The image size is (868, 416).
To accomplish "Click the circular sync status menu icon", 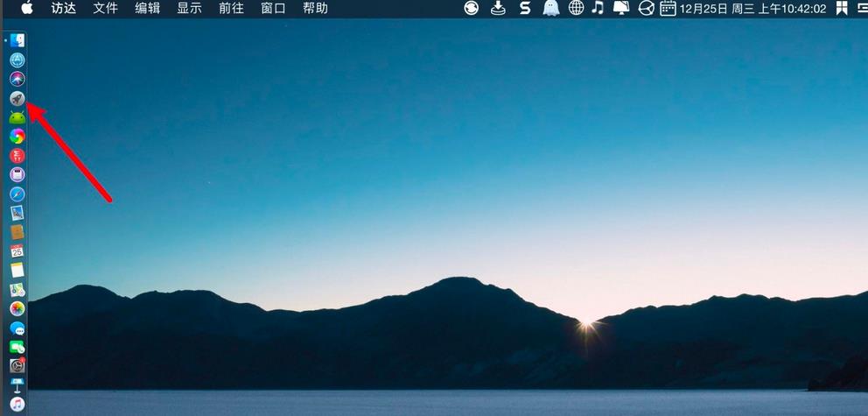I will [471, 8].
